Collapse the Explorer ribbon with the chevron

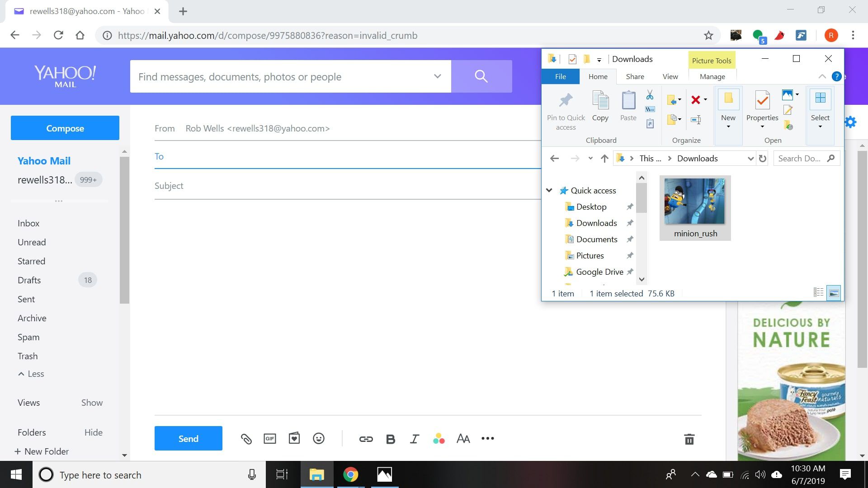point(822,76)
